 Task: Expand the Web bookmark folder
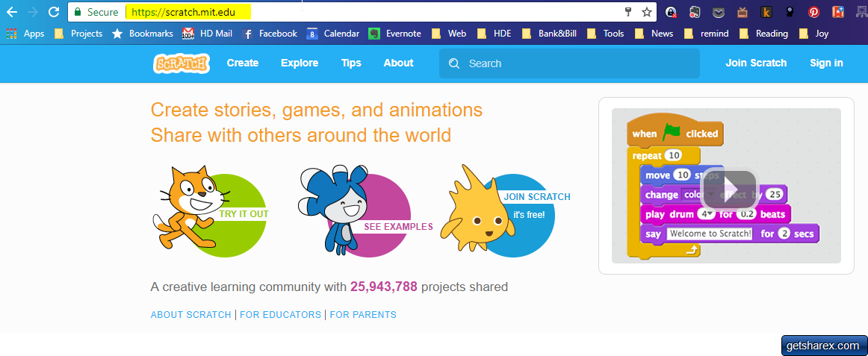449,34
